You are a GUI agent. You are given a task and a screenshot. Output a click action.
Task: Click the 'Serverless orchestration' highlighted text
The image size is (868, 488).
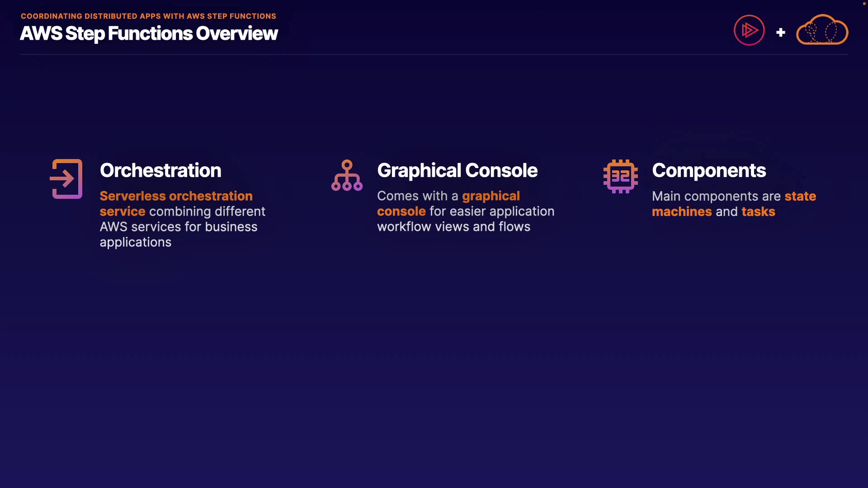pyautogui.click(x=176, y=196)
